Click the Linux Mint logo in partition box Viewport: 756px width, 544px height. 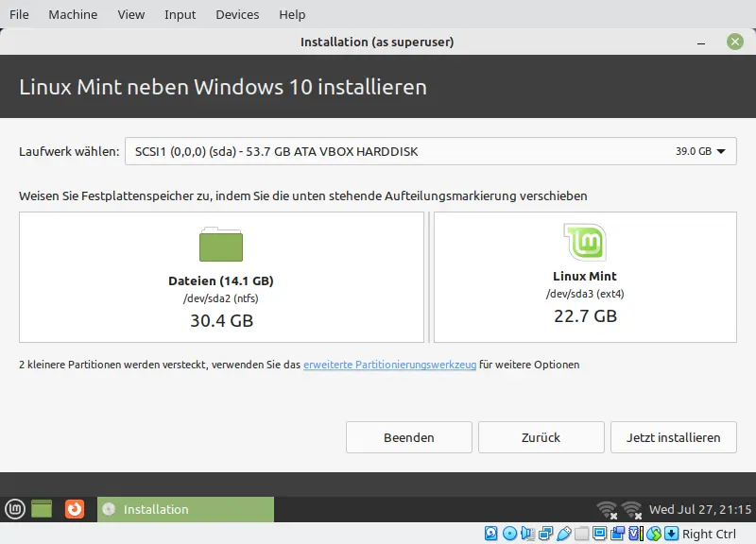tap(585, 242)
